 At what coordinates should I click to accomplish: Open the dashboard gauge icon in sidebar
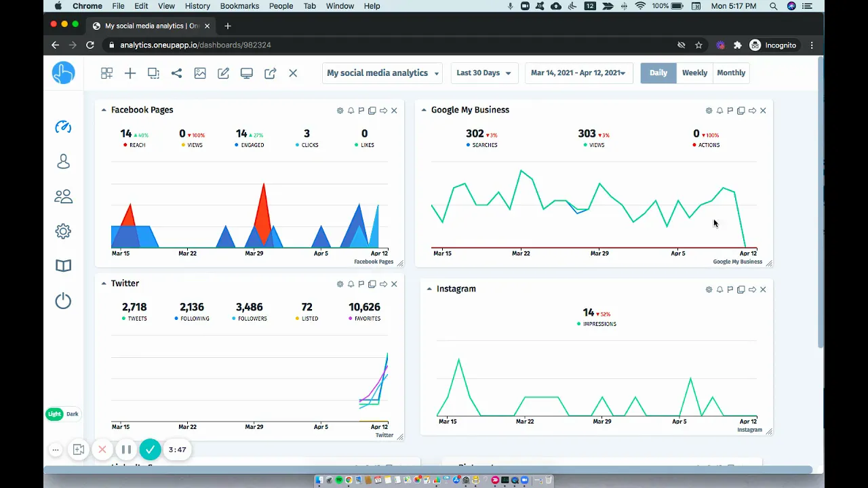(63, 127)
